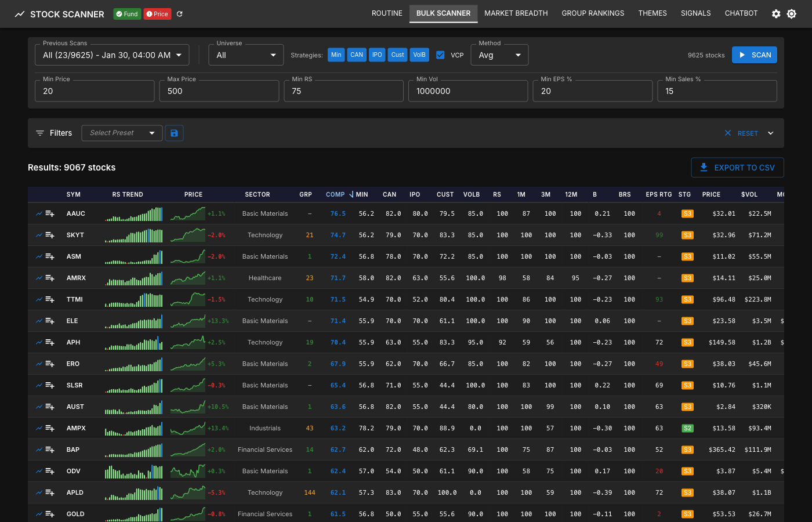The width and height of the screenshot is (812, 522).
Task: Click the Min EPS % field
Action: tap(593, 91)
